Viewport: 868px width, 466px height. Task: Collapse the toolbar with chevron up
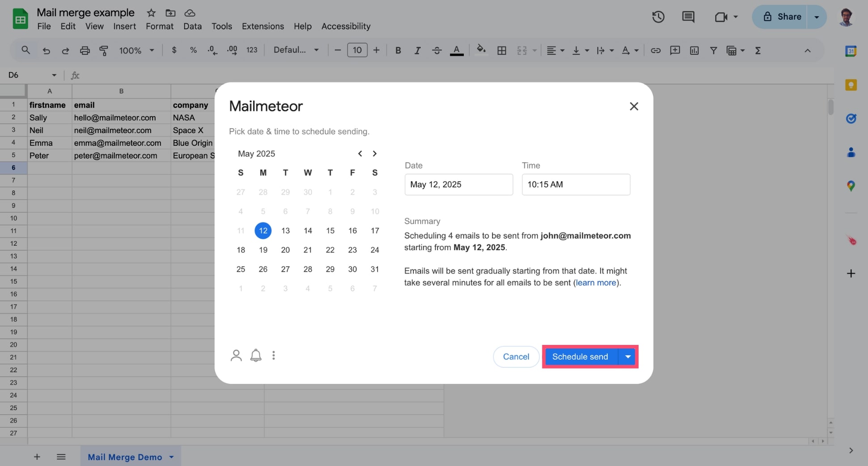point(807,50)
